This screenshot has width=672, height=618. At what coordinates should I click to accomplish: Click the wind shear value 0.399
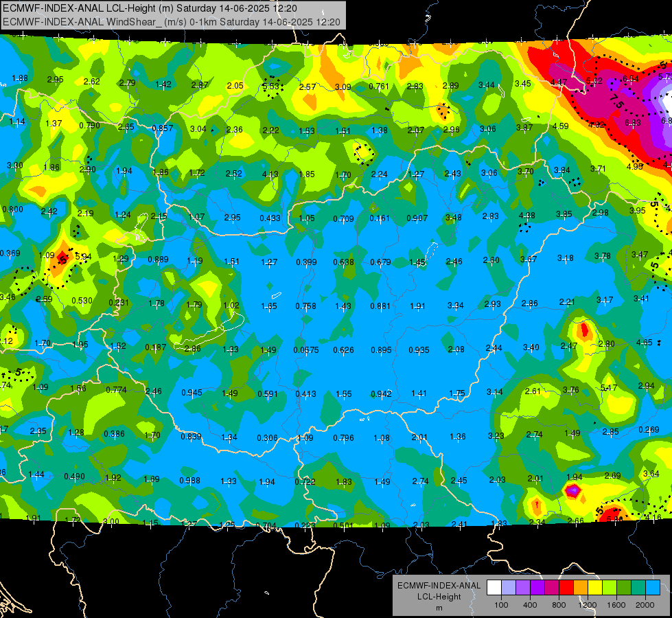(x=306, y=262)
